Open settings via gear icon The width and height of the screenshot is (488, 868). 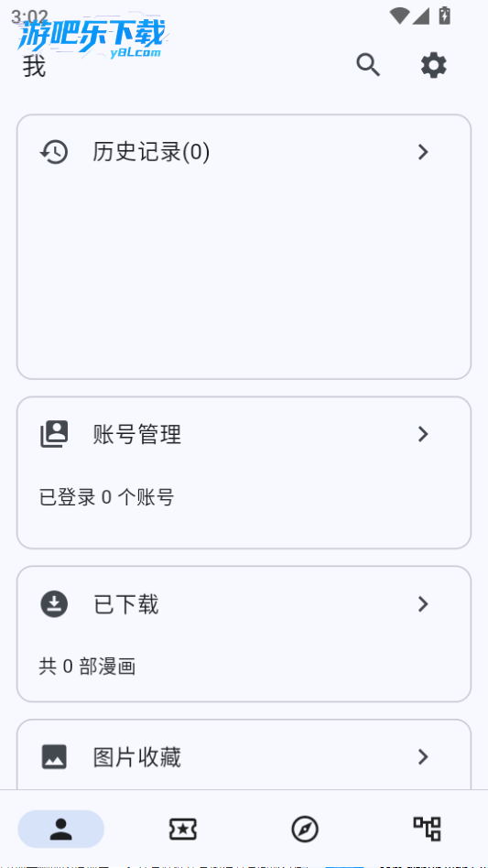(434, 65)
